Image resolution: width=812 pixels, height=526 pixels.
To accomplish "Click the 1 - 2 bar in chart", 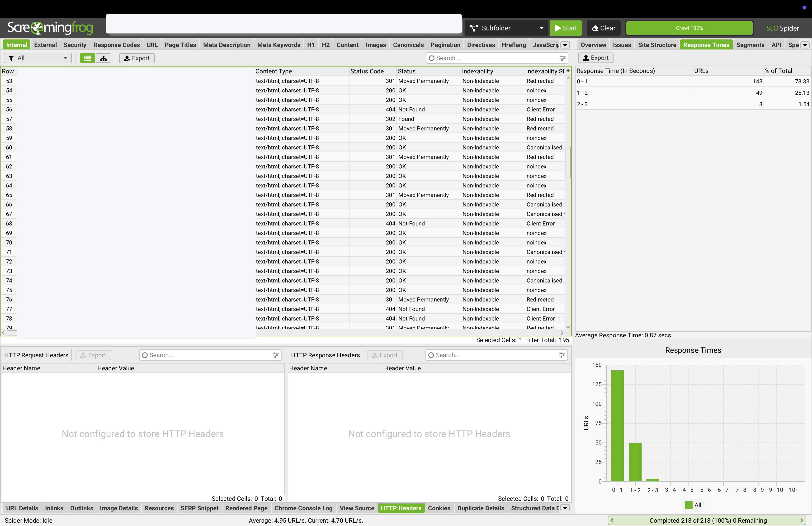I will tap(635, 462).
